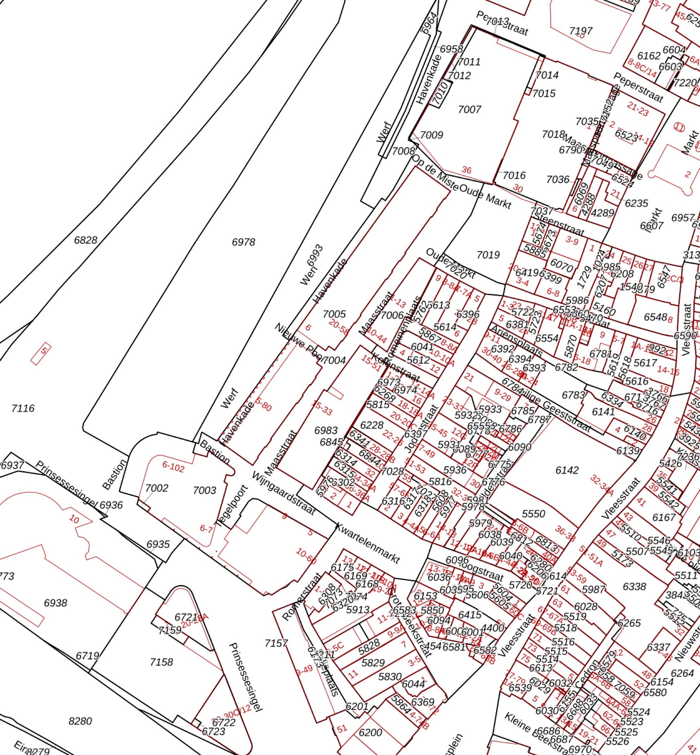Image resolution: width=700 pixels, height=755 pixels.
Task: Select parcel 6142 on map
Action: click(x=567, y=470)
